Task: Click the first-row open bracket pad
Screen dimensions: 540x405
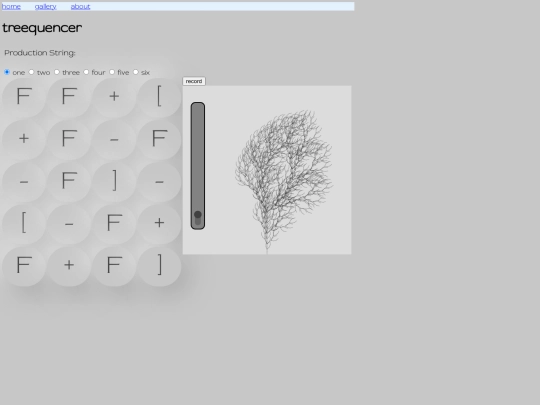Action: click(x=159, y=97)
